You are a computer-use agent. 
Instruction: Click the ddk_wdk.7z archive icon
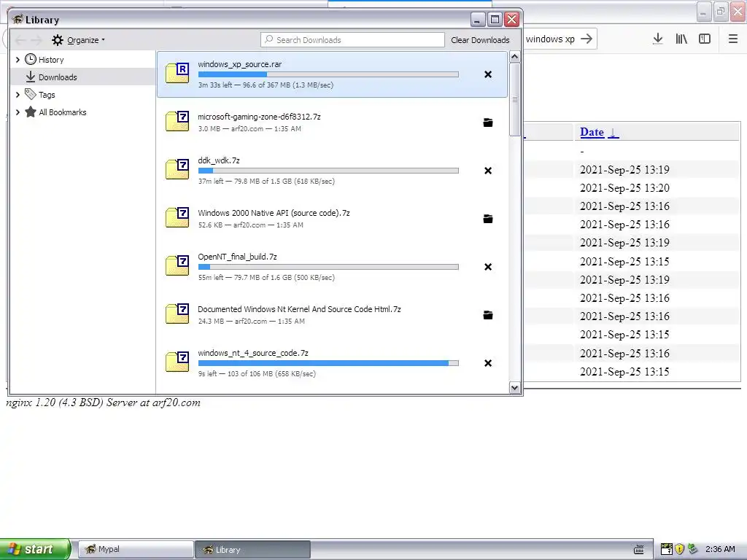(x=177, y=169)
